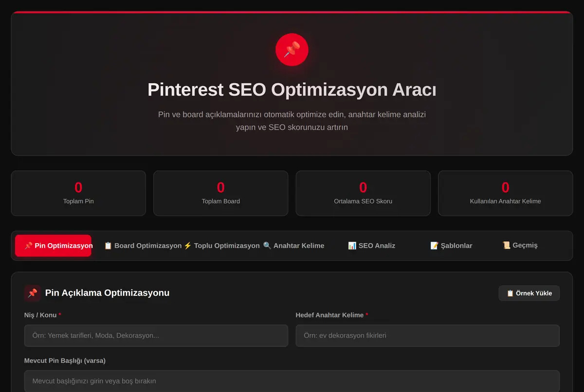This screenshot has width=584, height=392.
Task: Click the Kullanılan Anahtar Kelime stat card
Action: (505, 193)
